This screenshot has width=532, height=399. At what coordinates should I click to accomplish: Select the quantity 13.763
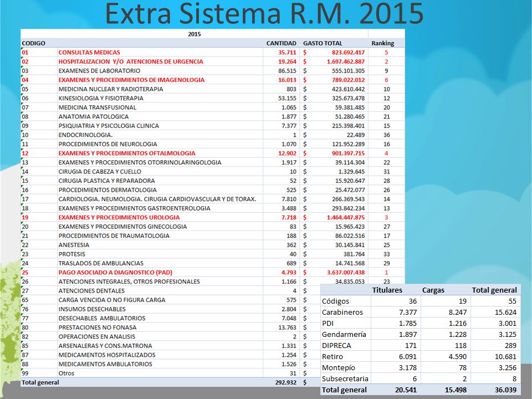[x=287, y=327]
